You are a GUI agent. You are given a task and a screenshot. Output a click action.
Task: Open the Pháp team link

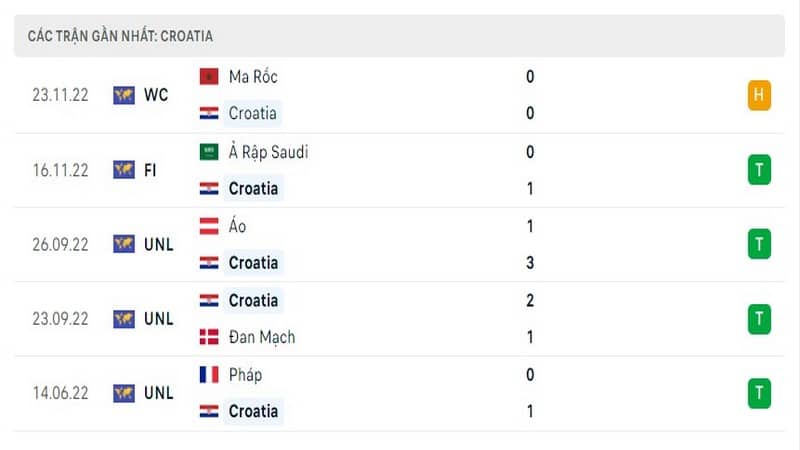(x=245, y=375)
